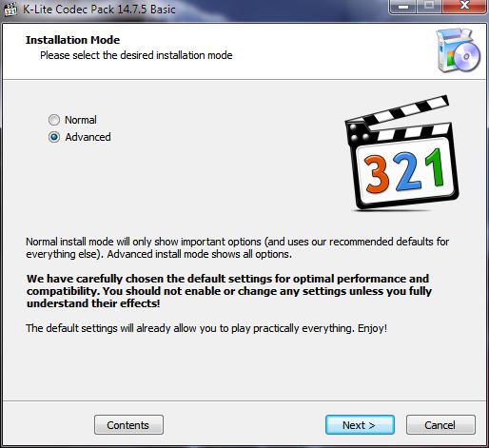Minimize the K-Lite installer window

[x=403, y=7]
